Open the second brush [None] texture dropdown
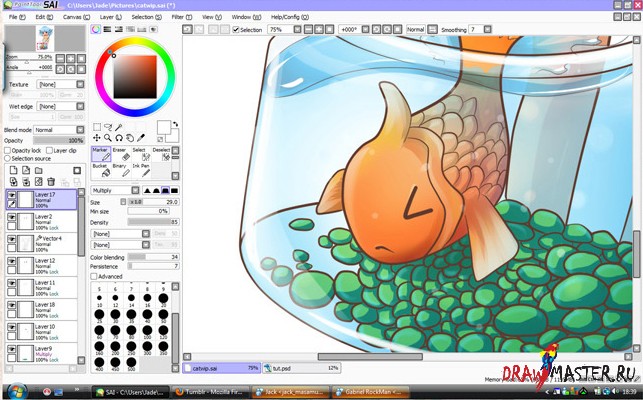643x400 pixels. click(120, 245)
